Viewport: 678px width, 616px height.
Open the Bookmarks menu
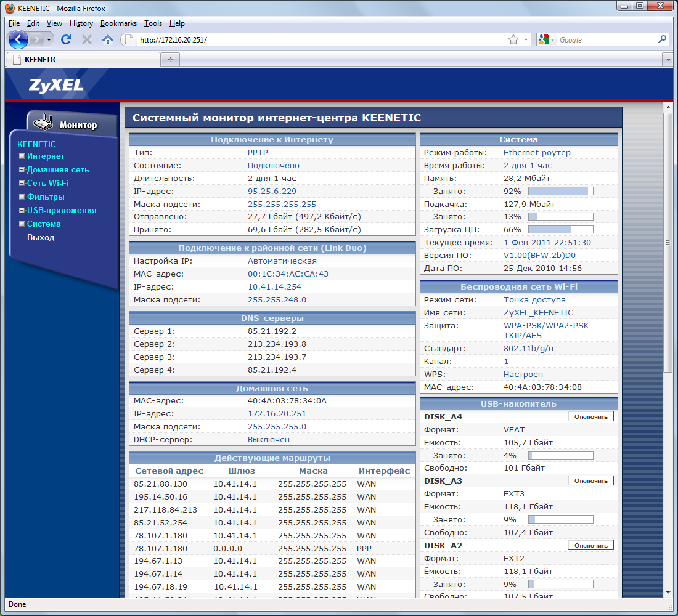(x=118, y=23)
